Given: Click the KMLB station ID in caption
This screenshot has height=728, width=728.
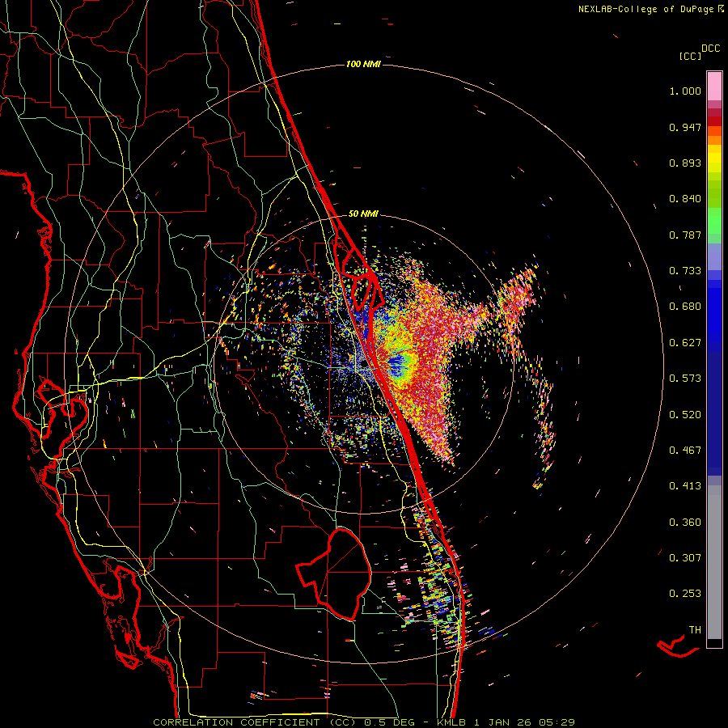Looking at the screenshot, I should tap(453, 722).
